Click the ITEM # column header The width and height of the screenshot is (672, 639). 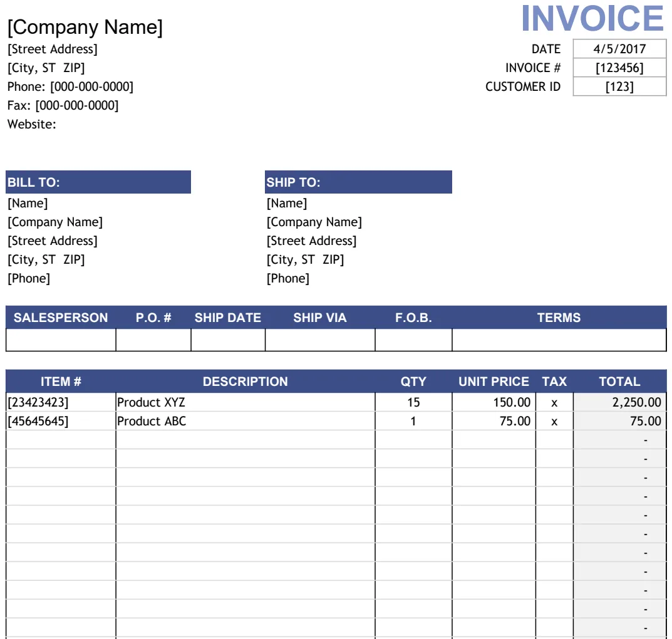[x=61, y=382]
